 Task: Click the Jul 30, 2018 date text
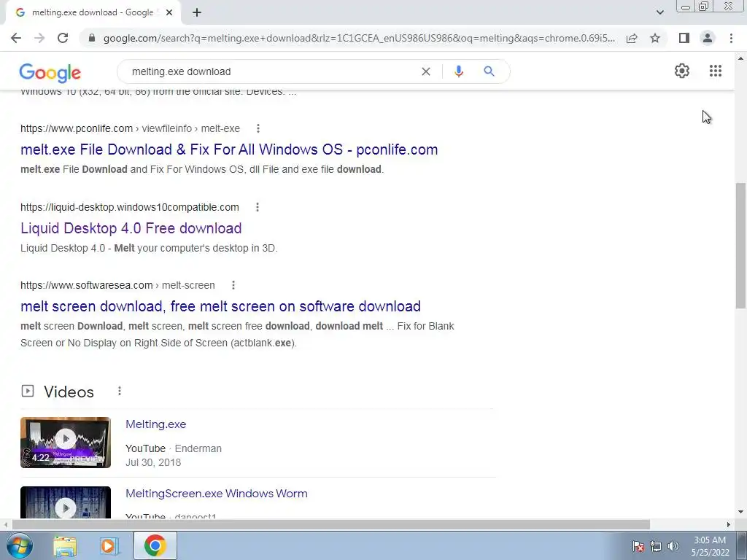153,462
